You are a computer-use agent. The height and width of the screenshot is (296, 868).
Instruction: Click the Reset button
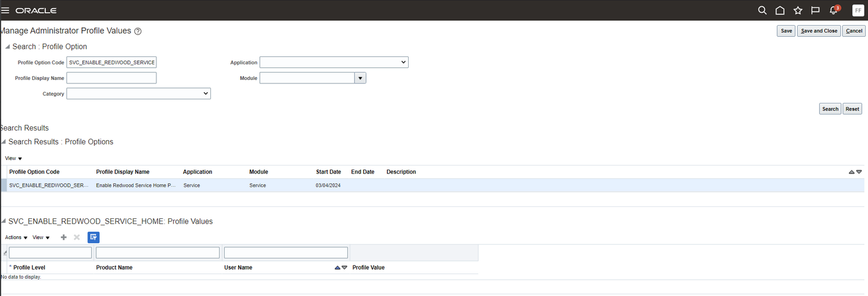tap(852, 109)
